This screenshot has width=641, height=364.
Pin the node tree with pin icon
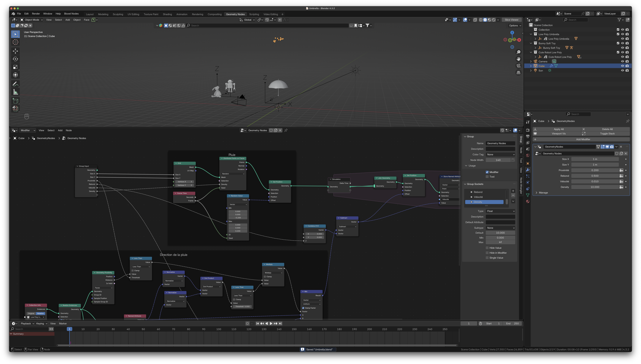pos(286,130)
